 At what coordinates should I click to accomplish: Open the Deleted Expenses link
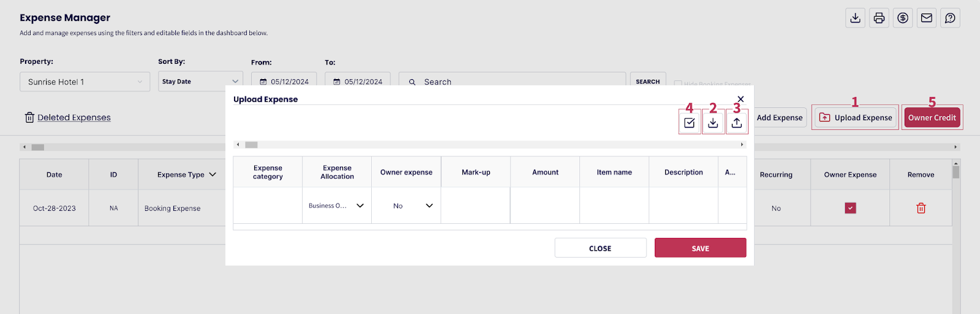[x=73, y=117]
